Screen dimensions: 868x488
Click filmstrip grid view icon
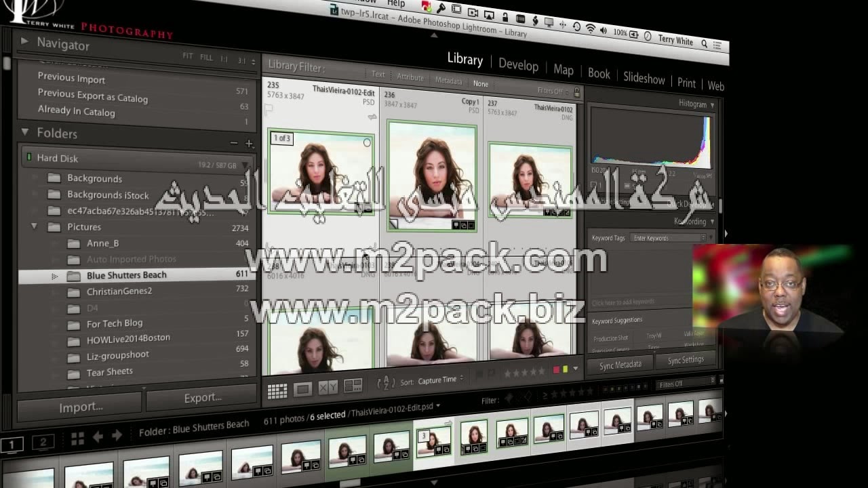pyautogui.click(x=77, y=439)
